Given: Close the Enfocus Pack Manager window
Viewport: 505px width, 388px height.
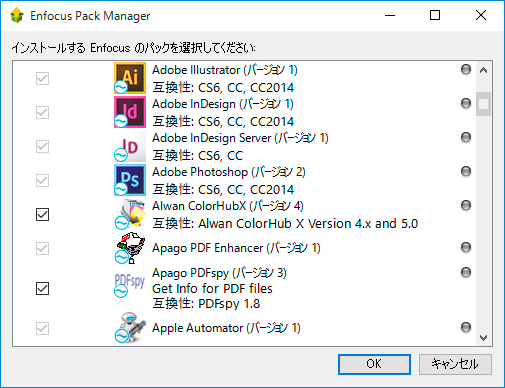Looking at the screenshot, I should [x=481, y=15].
